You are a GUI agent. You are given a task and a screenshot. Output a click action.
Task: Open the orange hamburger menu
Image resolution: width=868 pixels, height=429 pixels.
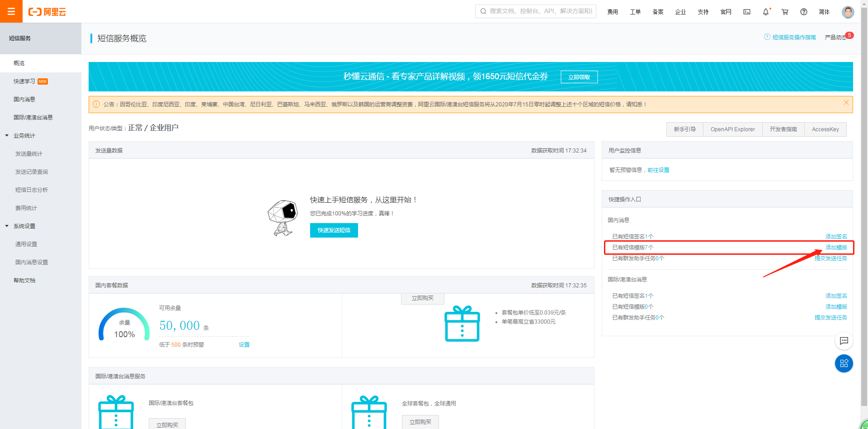pyautogui.click(x=11, y=11)
